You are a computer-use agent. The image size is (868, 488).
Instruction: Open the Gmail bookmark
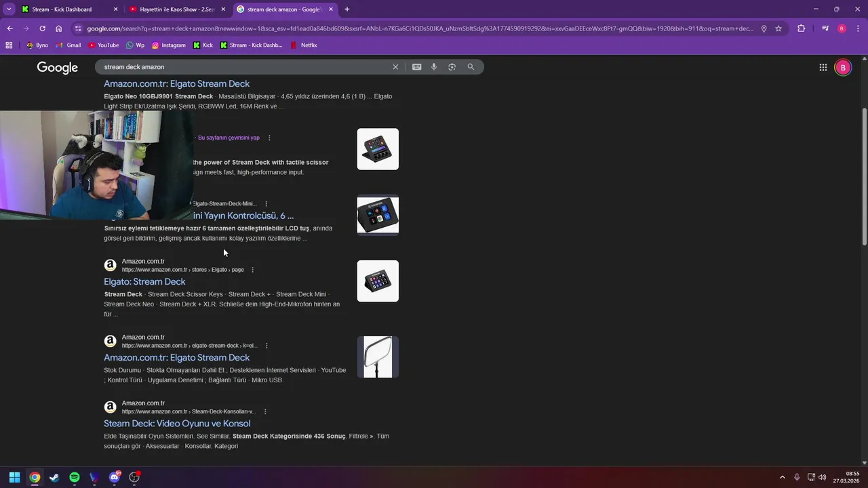68,45
